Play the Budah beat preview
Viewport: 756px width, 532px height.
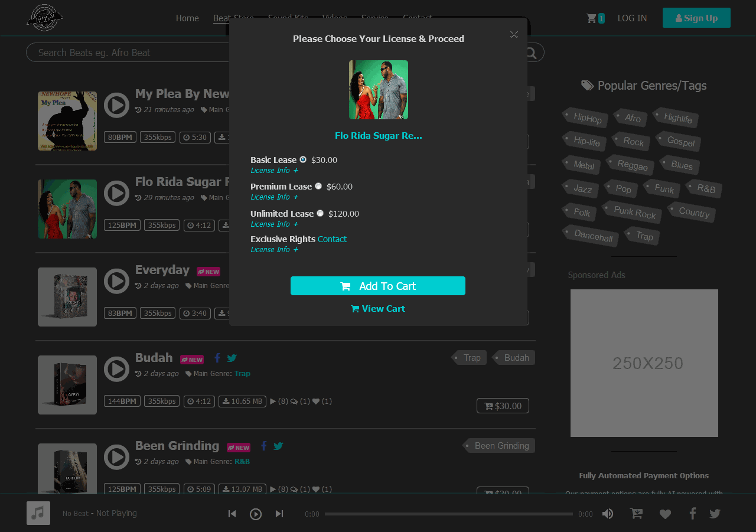click(117, 368)
